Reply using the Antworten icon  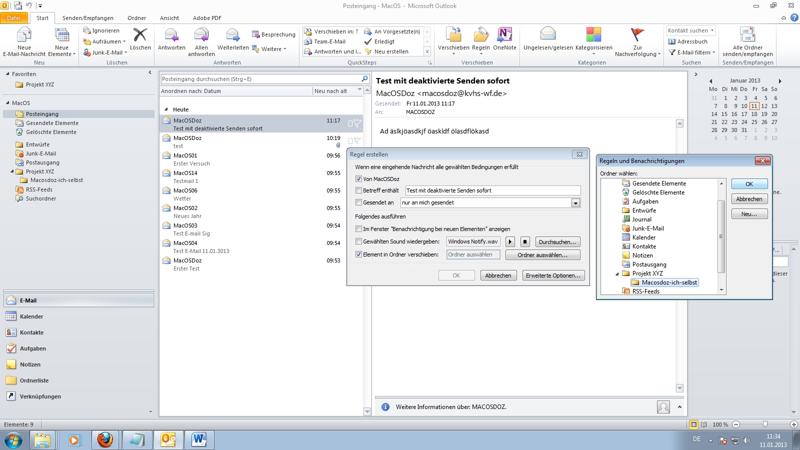point(171,39)
